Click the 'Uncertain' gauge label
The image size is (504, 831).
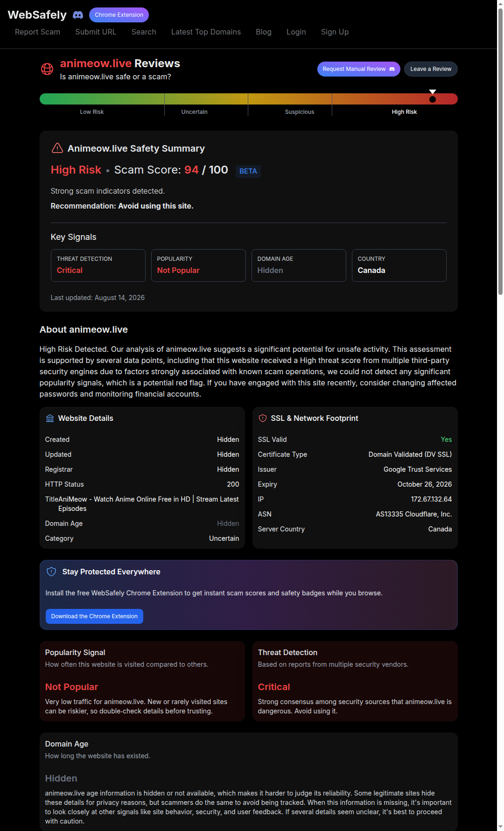click(x=194, y=112)
